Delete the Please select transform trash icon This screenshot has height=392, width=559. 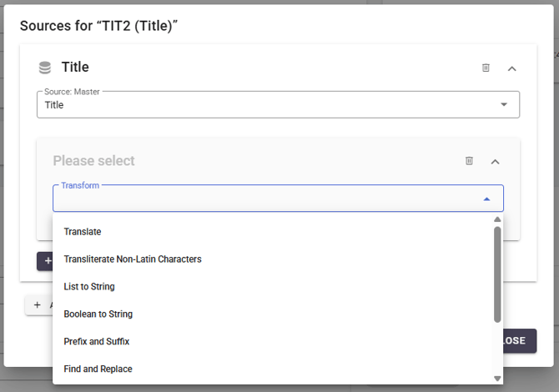coord(469,161)
